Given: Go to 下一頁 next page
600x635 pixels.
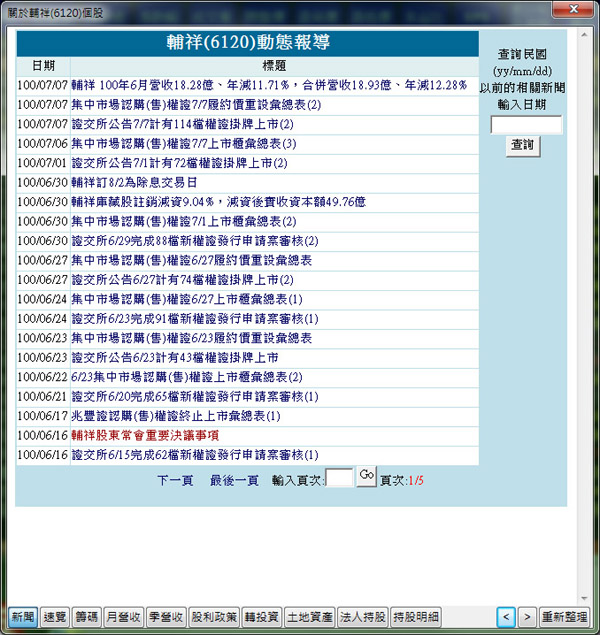Looking at the screenshot, I should [175, 481].
